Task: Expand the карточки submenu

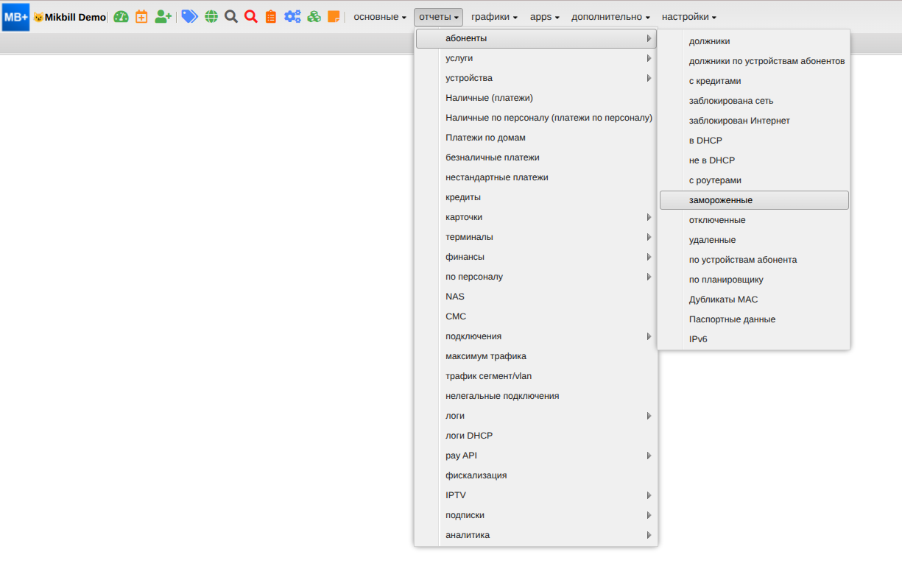Action: tap(536, 217)
